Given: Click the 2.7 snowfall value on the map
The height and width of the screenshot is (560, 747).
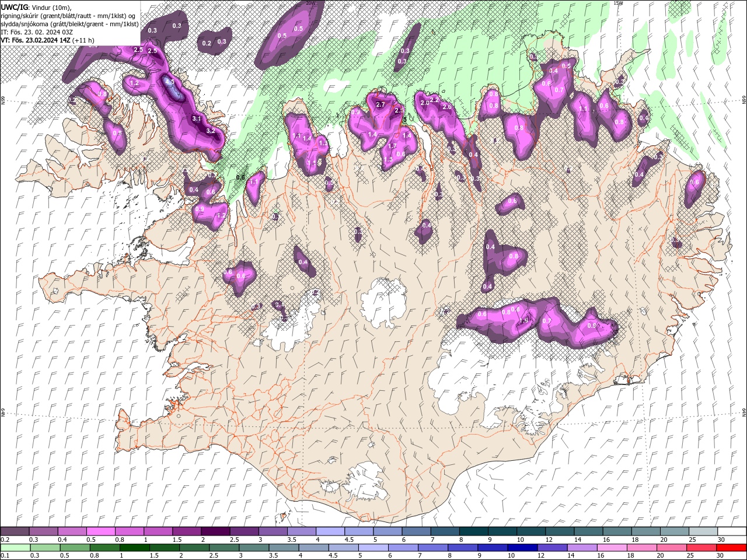Looking at the screenshot, I should point(381,104).
